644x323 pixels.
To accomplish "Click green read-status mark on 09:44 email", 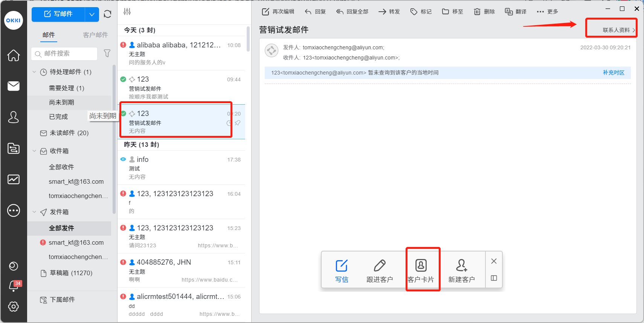I will pyautogui.click(x=123, y=79).
